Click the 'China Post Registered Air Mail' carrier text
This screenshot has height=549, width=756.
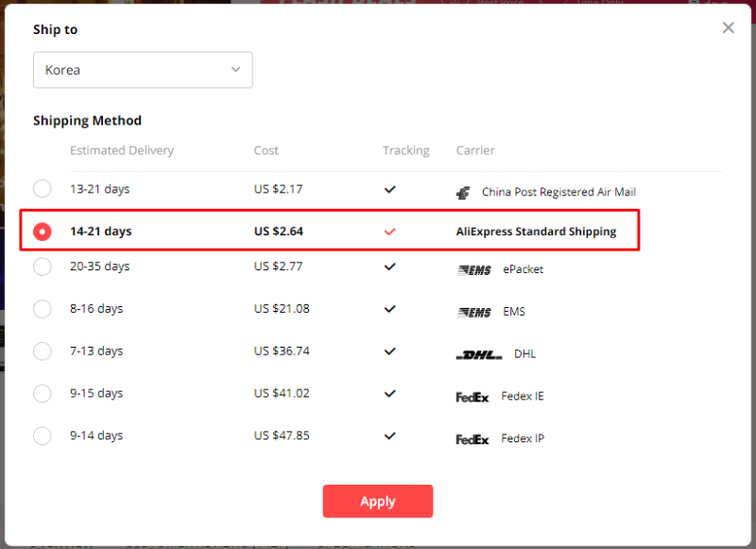pyautogui.click(x=558, y=192)
